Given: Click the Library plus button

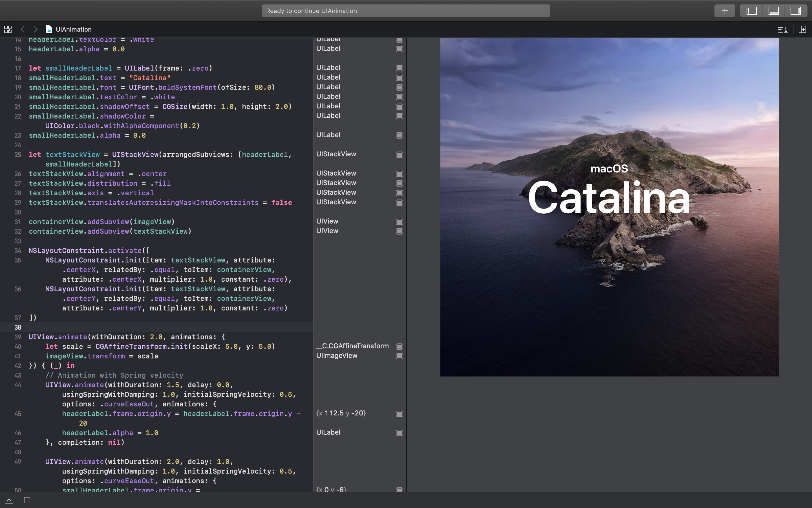Looking at the screenshot, I should click(x=724, y=11).
